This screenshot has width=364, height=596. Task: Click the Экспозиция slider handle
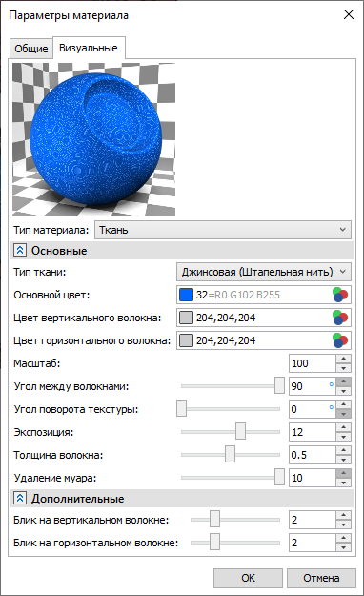pyautogui.click(x=240, y=431)
